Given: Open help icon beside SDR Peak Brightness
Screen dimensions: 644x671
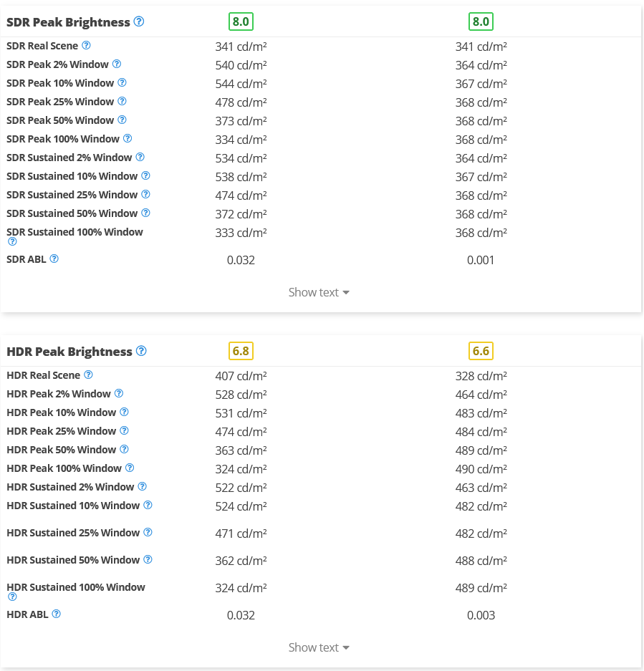Looking at the screenshot, I should (x=139, y=21).
